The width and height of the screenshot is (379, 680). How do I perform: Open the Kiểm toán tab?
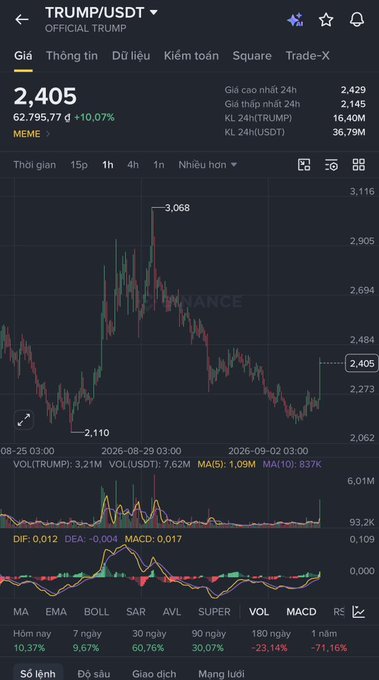[191, 56]
